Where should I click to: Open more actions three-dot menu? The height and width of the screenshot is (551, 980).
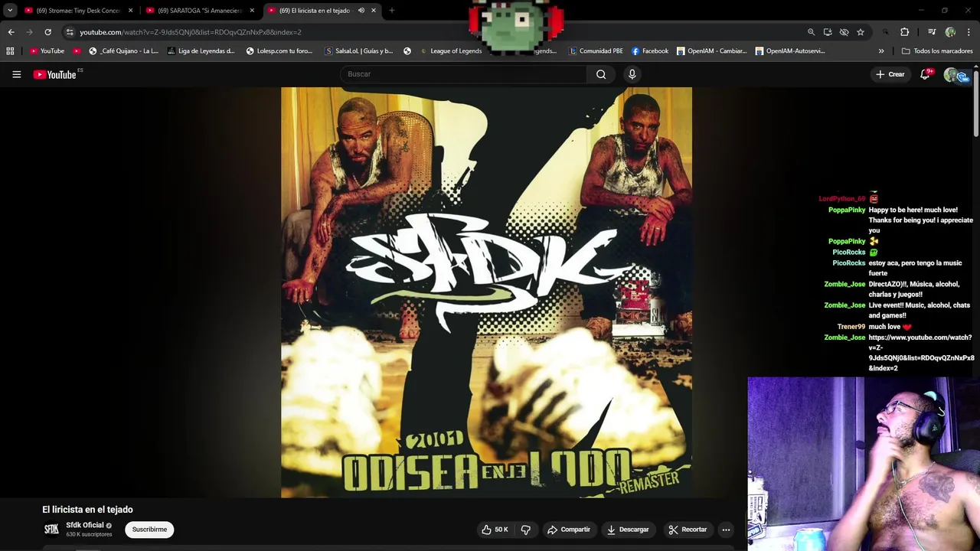(x=726, y=530)
